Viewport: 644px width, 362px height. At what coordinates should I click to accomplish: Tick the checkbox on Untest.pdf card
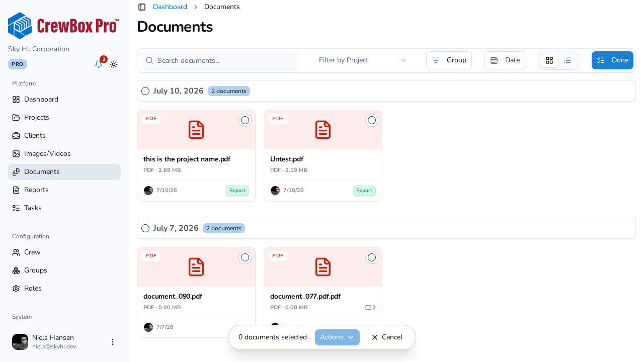pos(372,120)
